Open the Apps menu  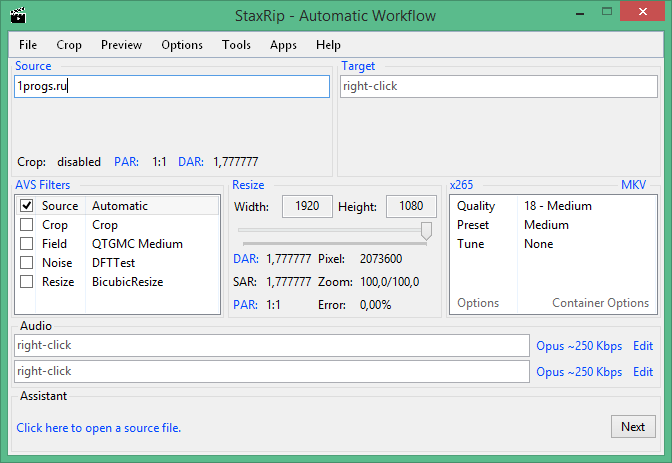[x=283, y=45]
